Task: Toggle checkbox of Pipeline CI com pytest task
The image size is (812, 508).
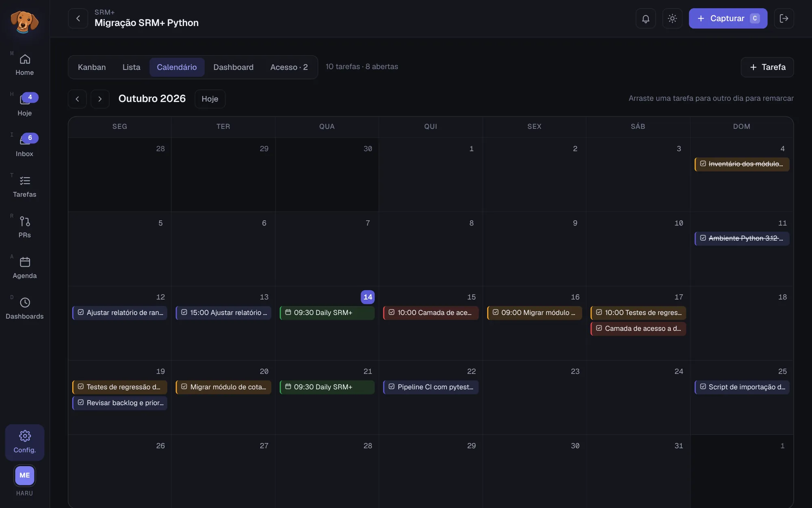Action: (x=391, y=387)
